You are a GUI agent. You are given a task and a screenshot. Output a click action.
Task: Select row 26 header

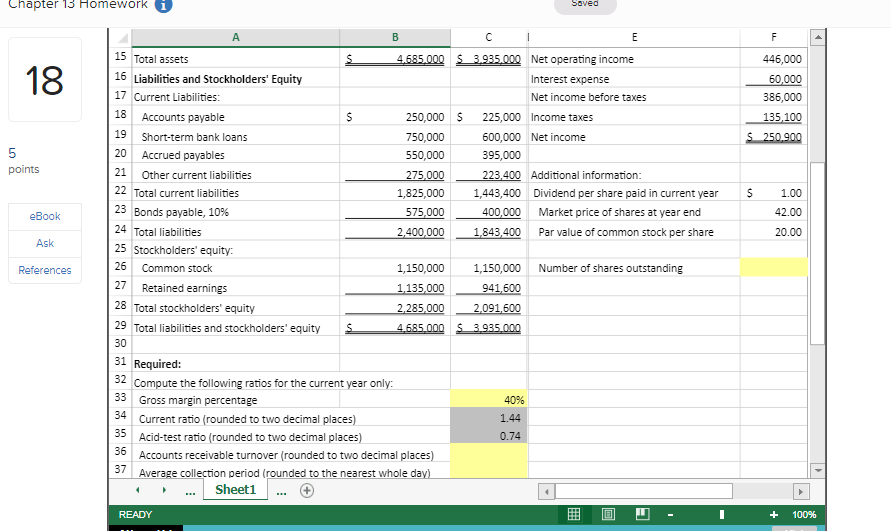tap(120, 267)
